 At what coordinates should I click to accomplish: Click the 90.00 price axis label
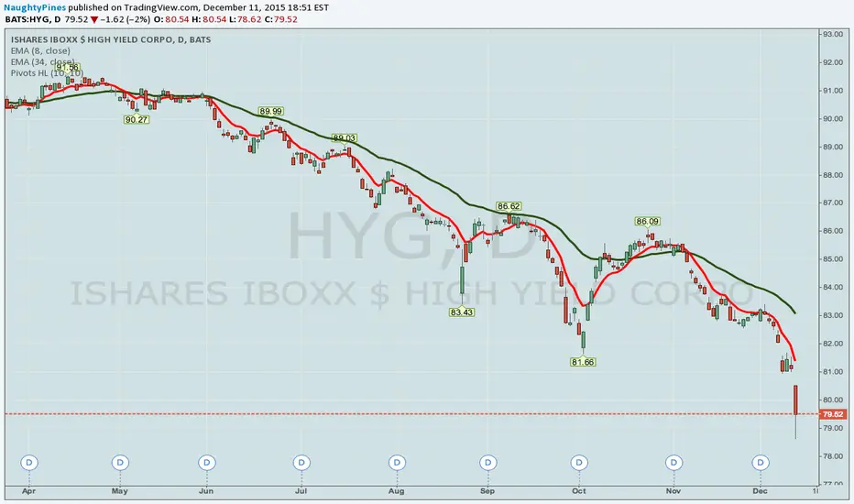833,119
